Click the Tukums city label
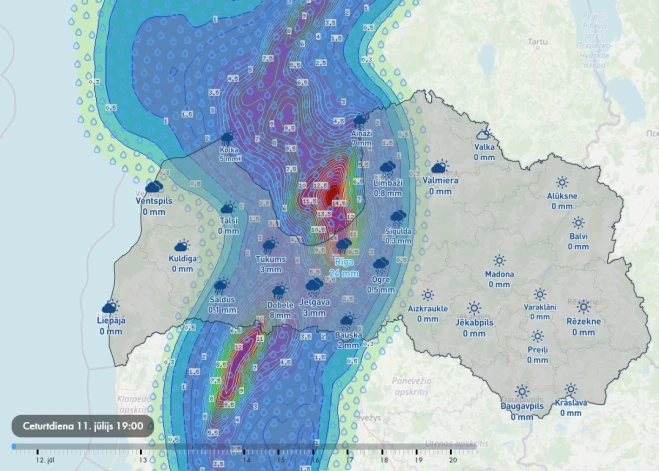Viewport: 659px width, 471px height. click(x=271, y=259)
